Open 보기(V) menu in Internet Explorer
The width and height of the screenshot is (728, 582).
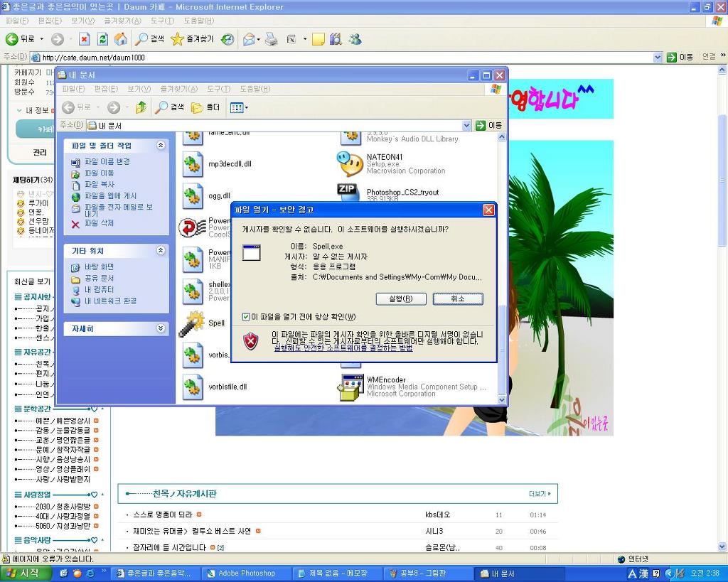(x=82, y=21)
